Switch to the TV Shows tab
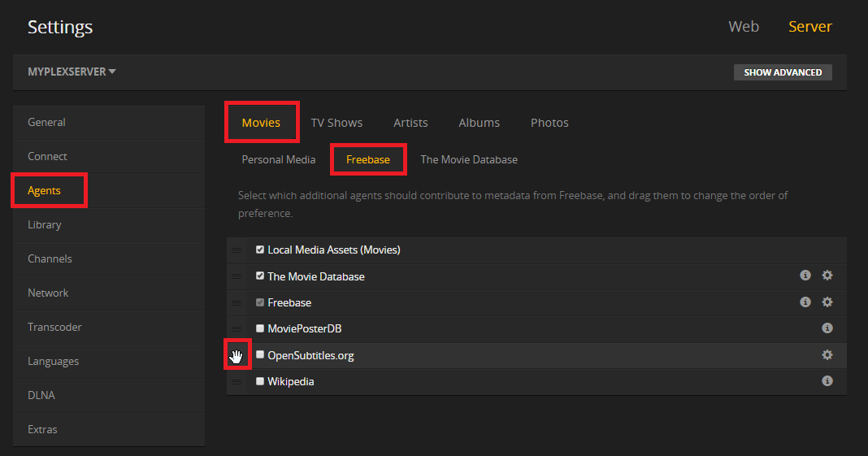This screenshot has width=868, height=456. coord(336,123)
